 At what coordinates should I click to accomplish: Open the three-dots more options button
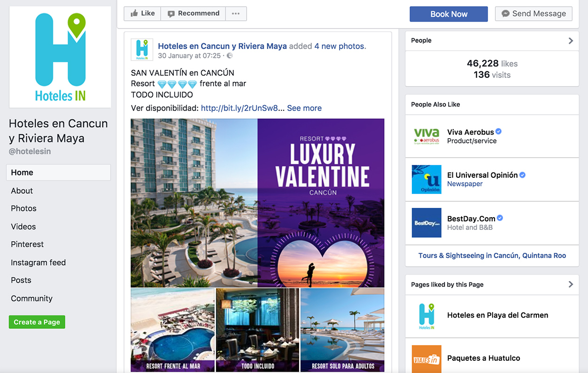[236, 14]
